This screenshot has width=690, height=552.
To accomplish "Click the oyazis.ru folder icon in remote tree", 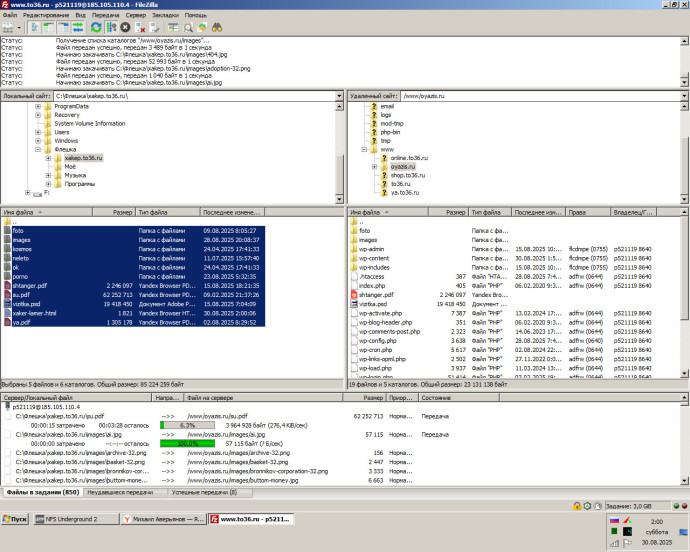I will pyautogui.click(x=385, y=166).
